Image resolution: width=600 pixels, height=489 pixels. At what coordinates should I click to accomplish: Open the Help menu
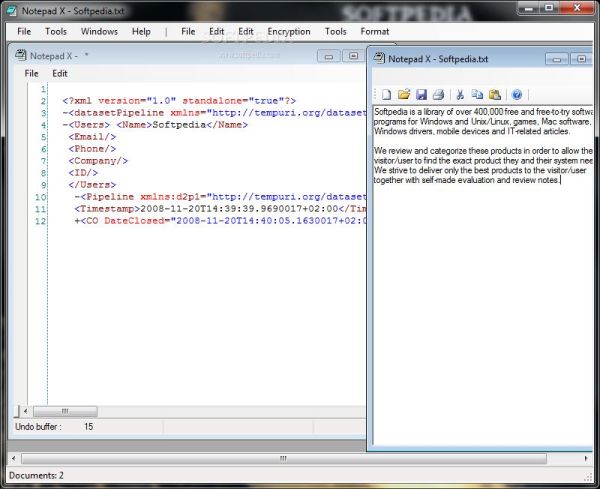[141, 31]
